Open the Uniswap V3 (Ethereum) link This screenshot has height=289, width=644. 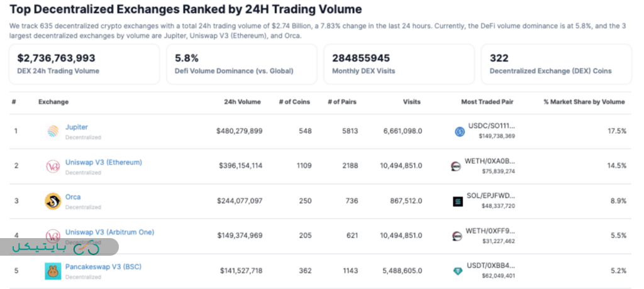(104, 162)
